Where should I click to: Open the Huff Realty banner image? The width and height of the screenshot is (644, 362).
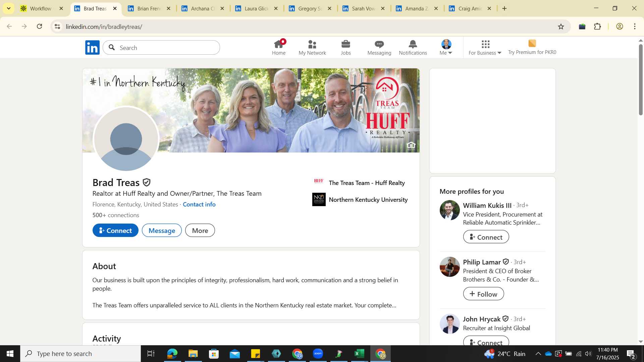[x=251, y=110]
